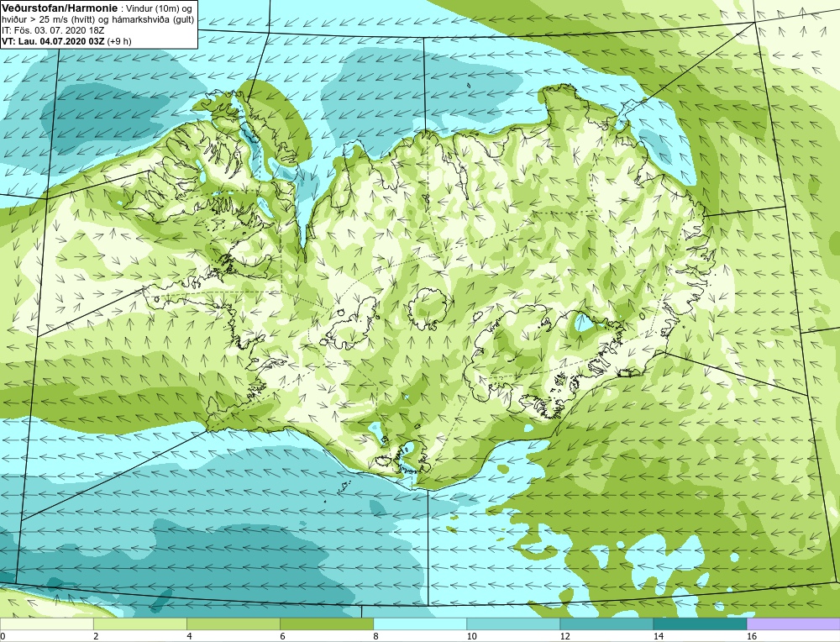Screen dimensions: 840x642
Task: Click the legend label "16"
Action: point(752,636)
